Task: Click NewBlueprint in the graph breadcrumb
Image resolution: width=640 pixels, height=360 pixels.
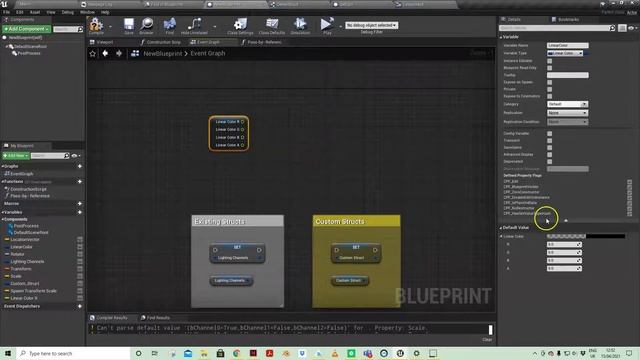Action: coord(162,53)
